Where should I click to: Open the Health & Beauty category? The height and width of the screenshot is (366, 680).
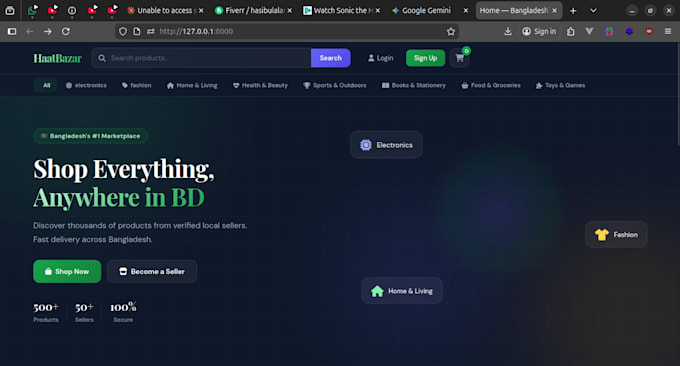[x=260, y=85]
